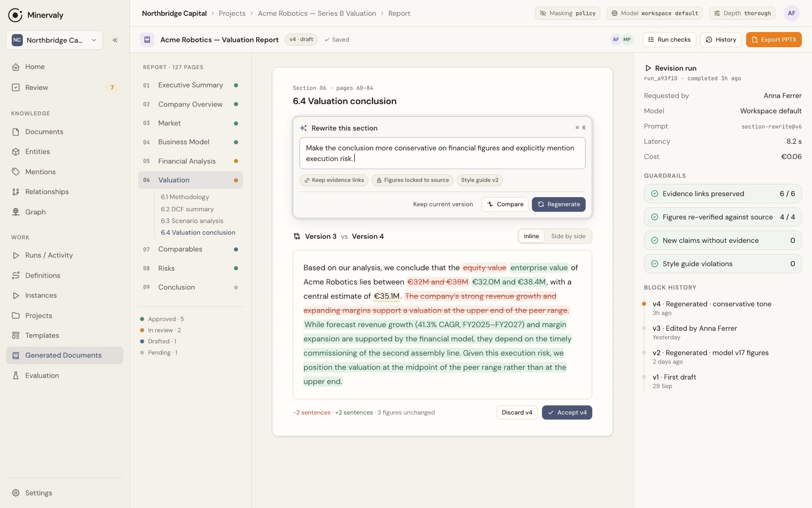Collapse the sidebar with double-chevron icon
The width and height of the screenshot is (812, 508).
coord(115,40)
